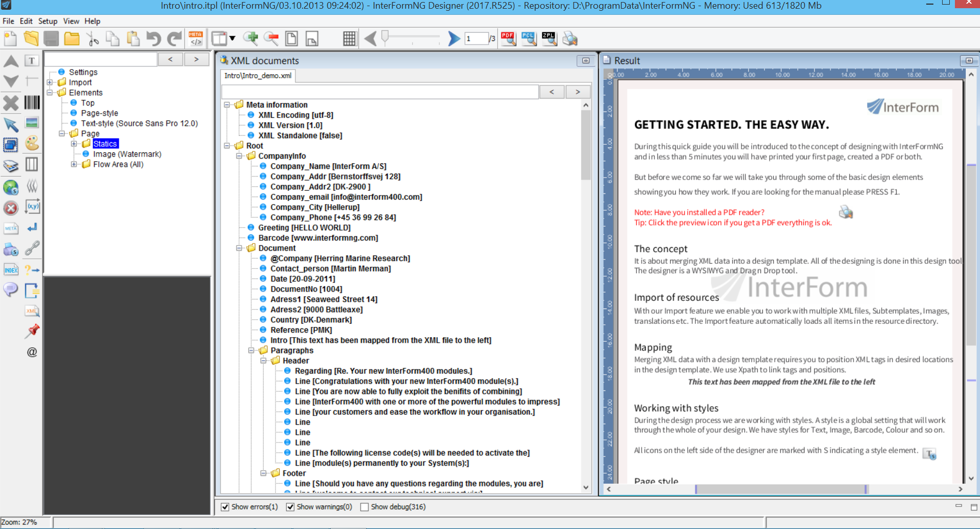Click the Paste clipboard icon
The height and width of the screenshot is (529, 980).
pos(133,39)
